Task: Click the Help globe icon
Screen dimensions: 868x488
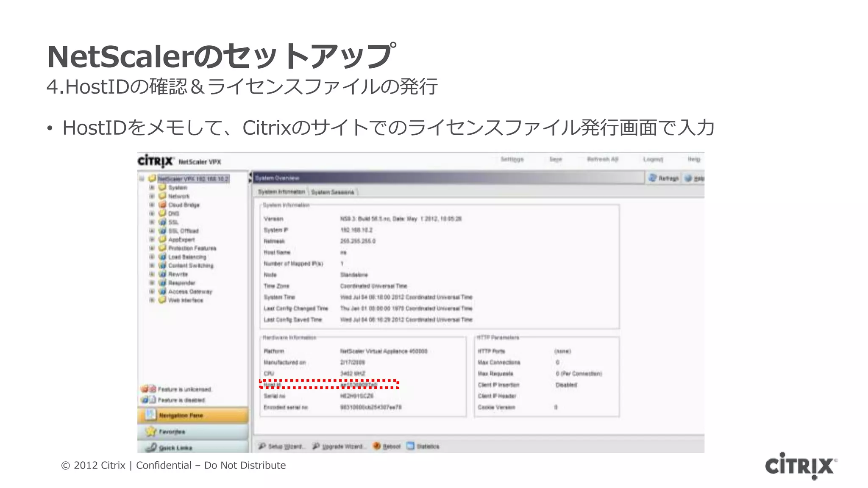Action: (688, 178)
